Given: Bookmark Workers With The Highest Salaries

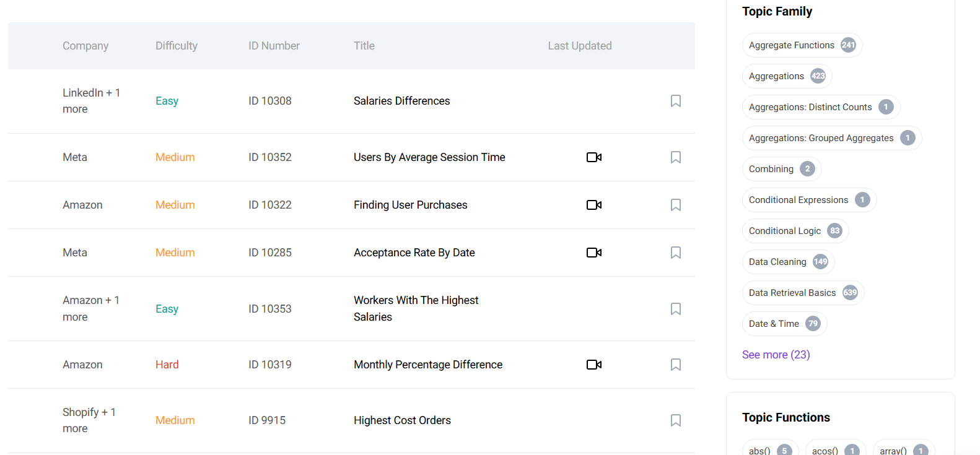Looking at the screenshot, I should [x=675, y=309].
